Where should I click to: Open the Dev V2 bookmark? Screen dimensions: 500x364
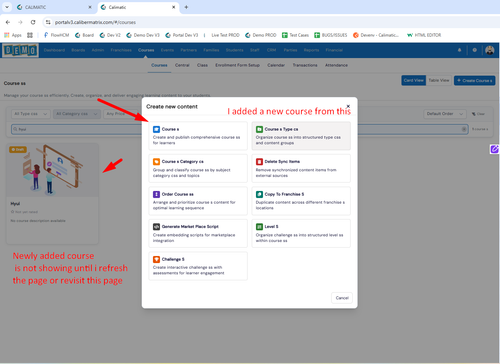pyautogui.click(x=110, y=35)
